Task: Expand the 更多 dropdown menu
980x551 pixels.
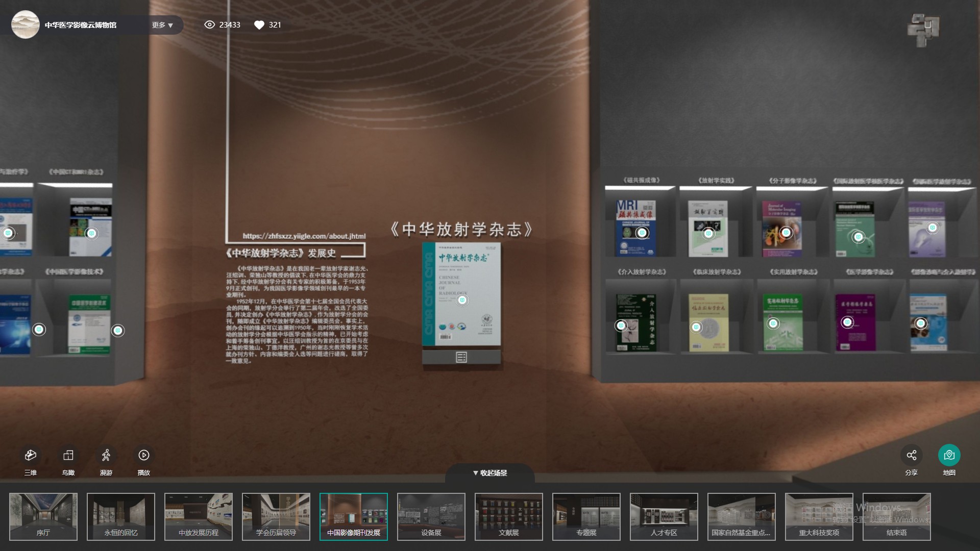Action: tap(162, 25)
